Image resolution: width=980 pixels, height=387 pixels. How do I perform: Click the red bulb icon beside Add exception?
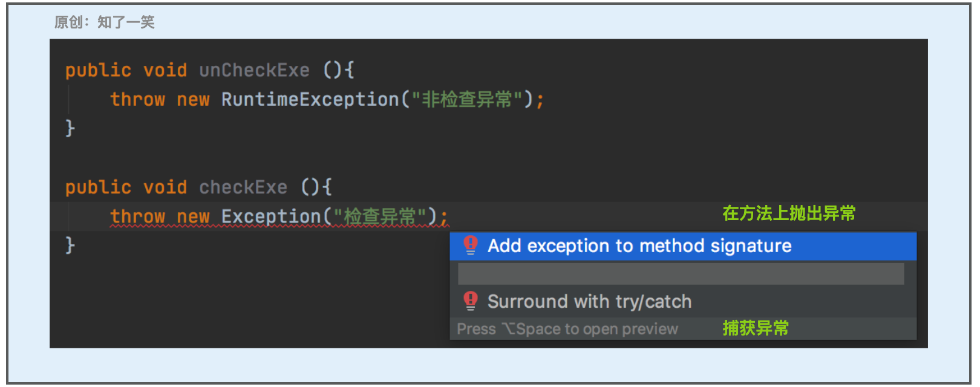[x=471, y=246]
